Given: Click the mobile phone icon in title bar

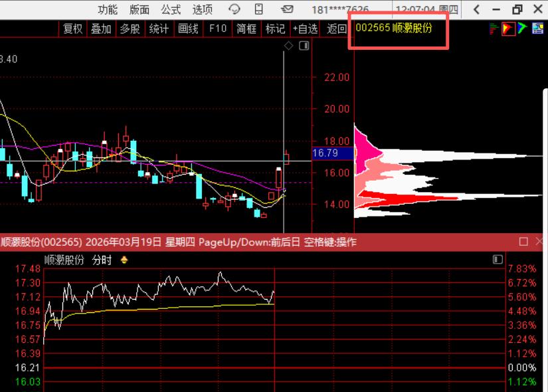Looking at the screenshot, I should 258,9.
